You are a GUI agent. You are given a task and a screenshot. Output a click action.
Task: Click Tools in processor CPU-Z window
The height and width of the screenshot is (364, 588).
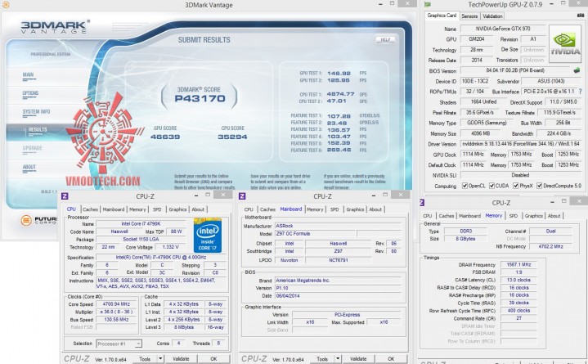point(145,359)
